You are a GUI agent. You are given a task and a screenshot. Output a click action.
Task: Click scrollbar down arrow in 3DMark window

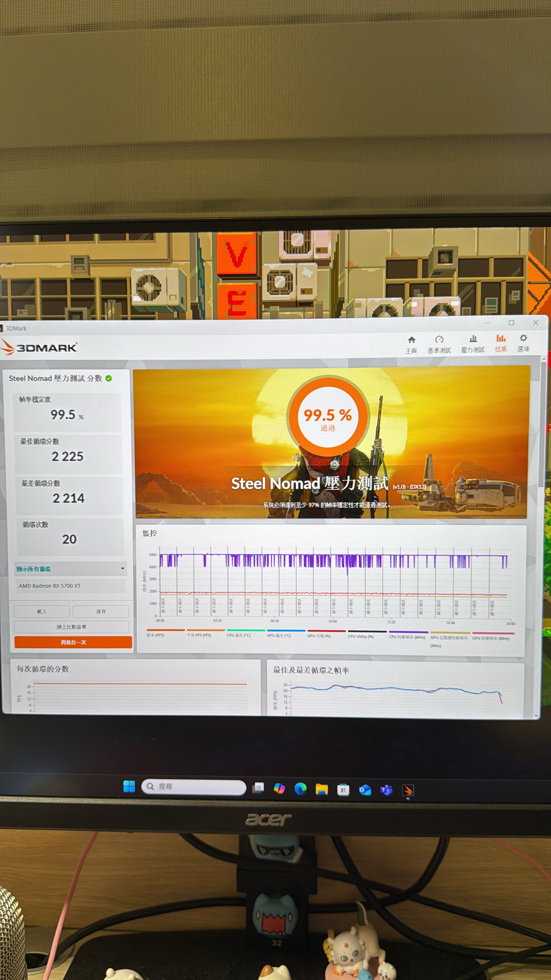click(x=536, y=716)
